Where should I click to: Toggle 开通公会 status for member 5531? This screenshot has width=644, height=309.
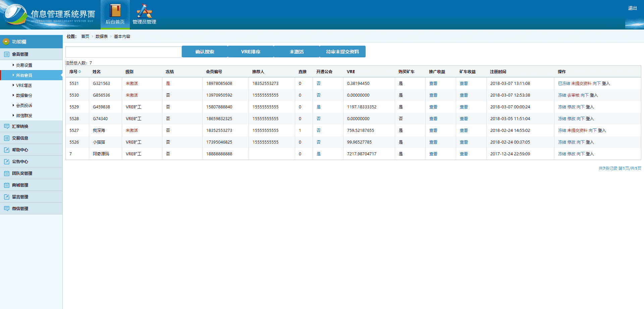coord(319,84)
